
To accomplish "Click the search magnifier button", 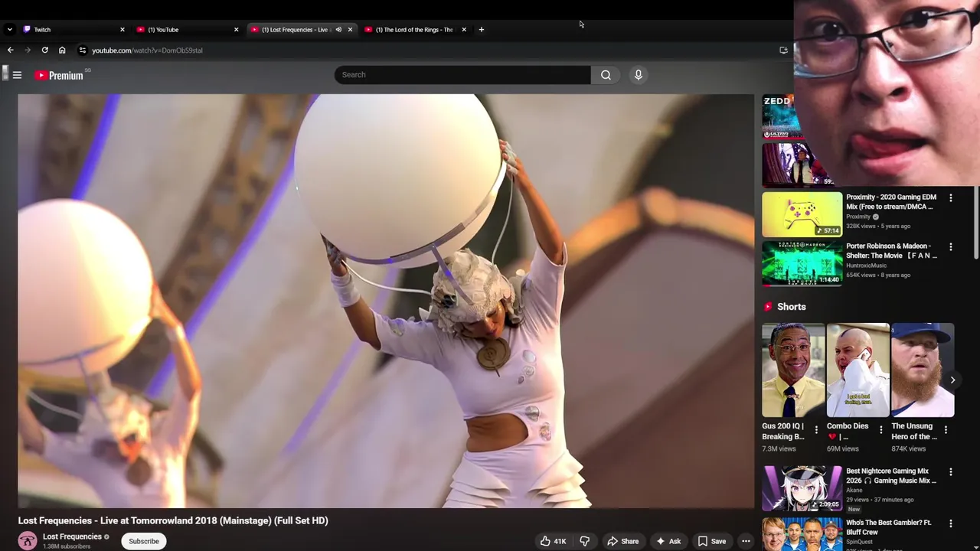I will (x=606, y=75).
